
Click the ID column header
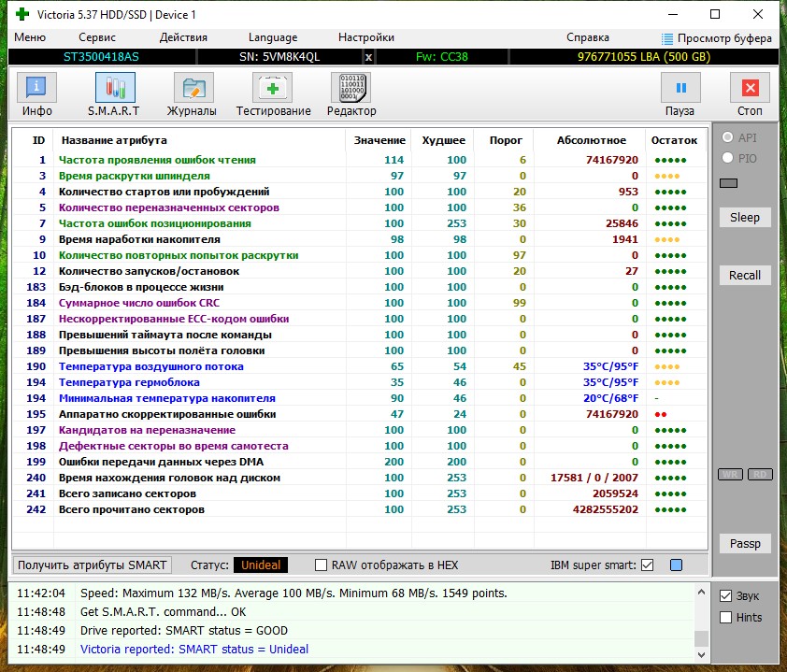[38, 140]
